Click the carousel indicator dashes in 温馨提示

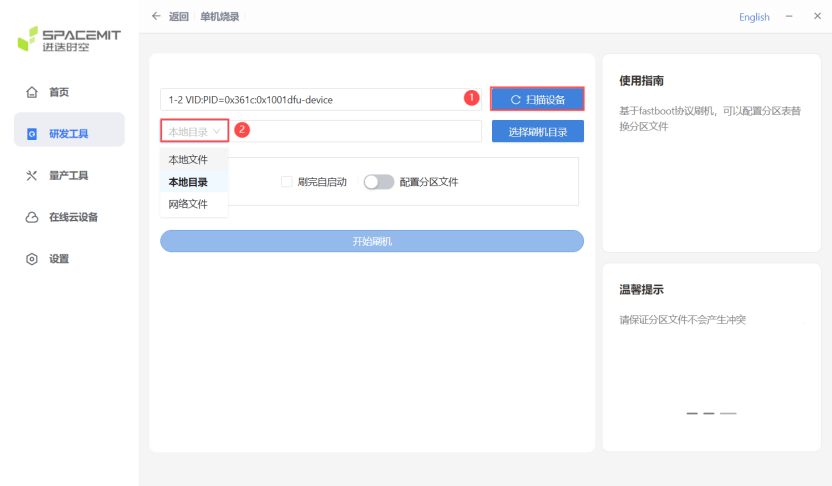click(x=711, y=413)
